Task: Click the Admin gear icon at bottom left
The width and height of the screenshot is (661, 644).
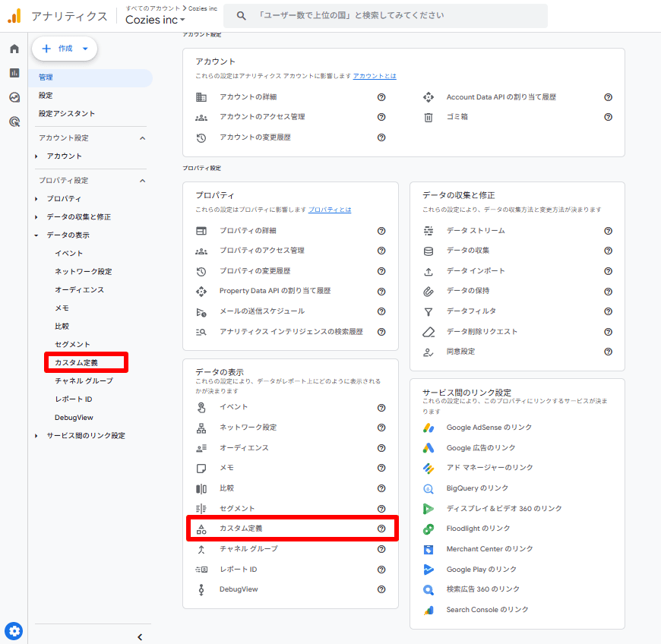Action: (14, 631)
